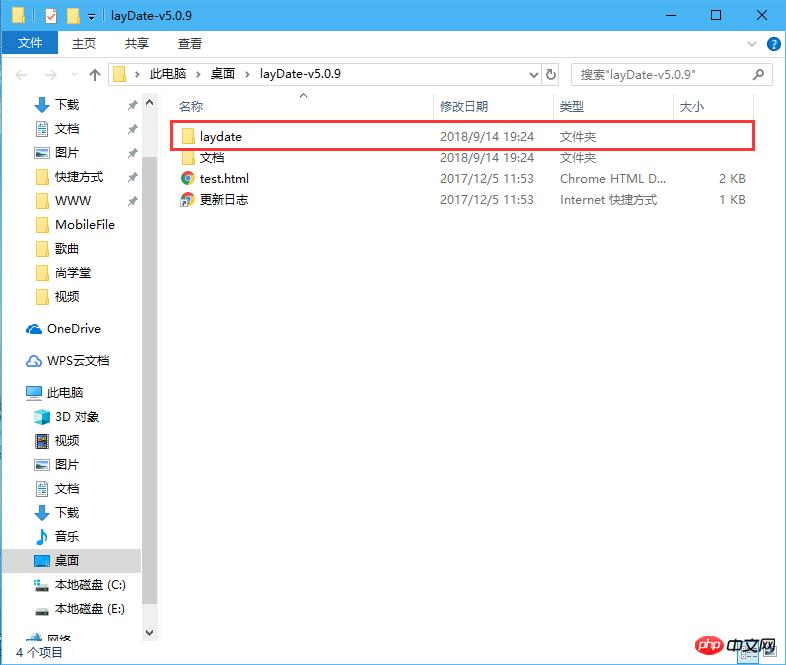786x665 pixels.
Task: Select OneDrive in the navigation pane
Action: pos(74,329)
